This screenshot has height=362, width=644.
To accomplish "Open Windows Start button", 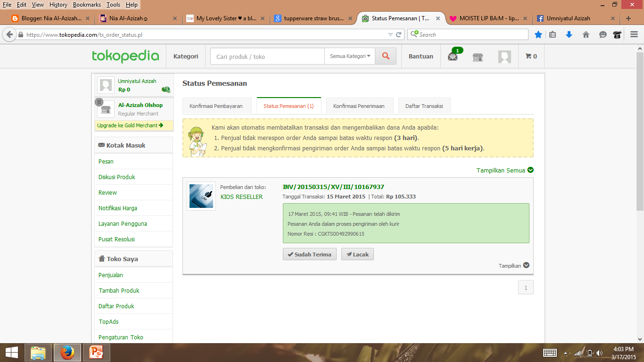I will (11, 352).
